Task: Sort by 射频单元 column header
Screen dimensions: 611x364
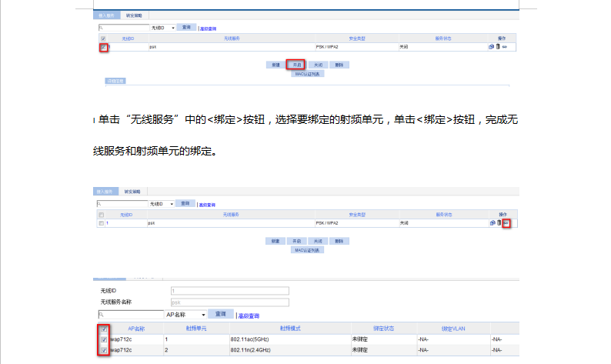Action: click(196, 329)
